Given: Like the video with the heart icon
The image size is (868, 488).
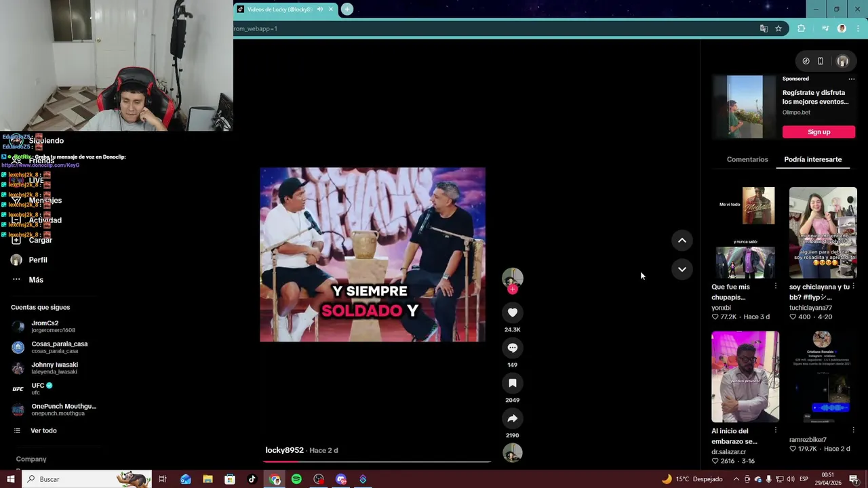Looking at the screenshot, I should pos(513,312).
